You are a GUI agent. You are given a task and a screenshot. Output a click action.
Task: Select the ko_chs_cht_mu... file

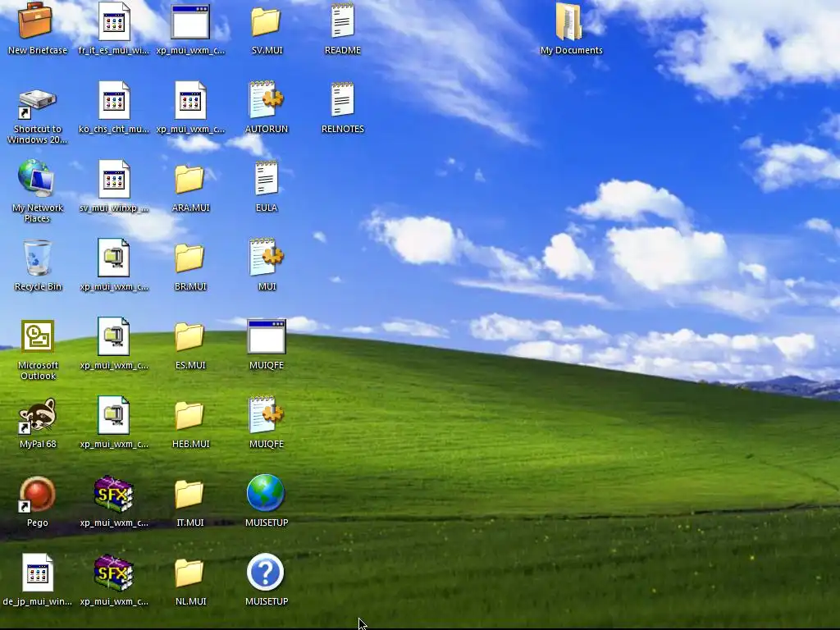pyautogui.click(x=113, y=100)
